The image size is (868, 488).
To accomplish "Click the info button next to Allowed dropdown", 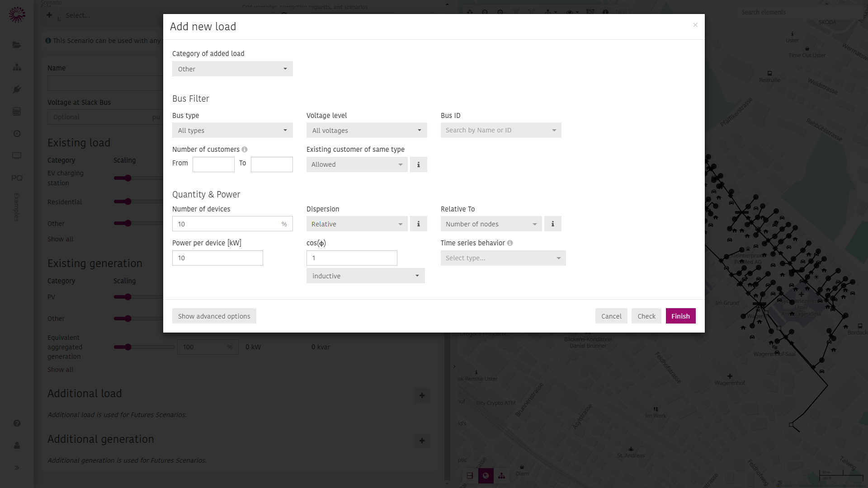I will click(x=419, y=164).
